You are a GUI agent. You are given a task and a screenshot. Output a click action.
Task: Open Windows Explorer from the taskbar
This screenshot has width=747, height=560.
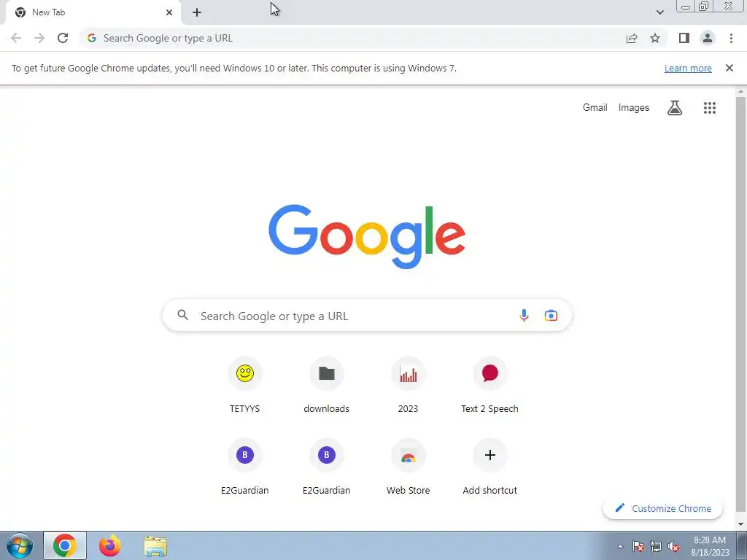[x=155, y=546]
